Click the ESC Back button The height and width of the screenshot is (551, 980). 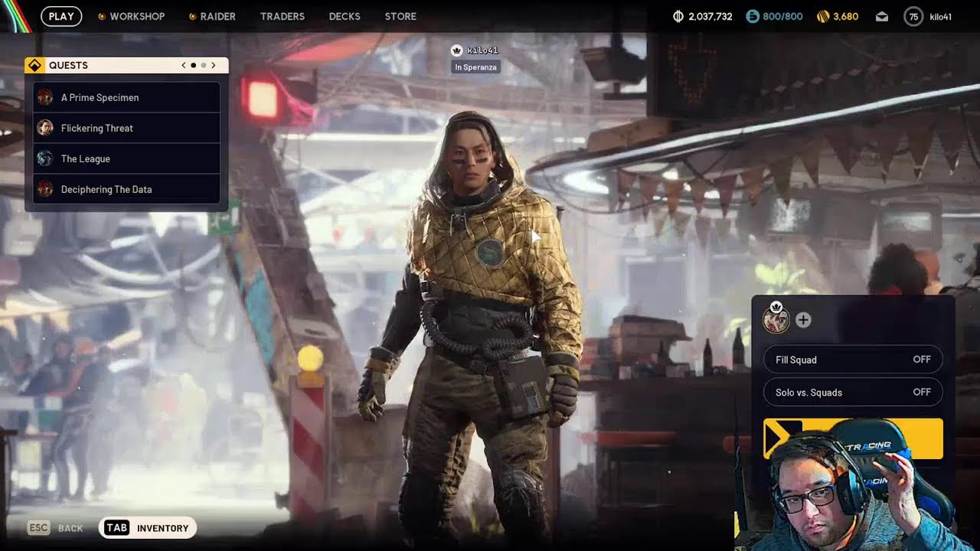55,528
